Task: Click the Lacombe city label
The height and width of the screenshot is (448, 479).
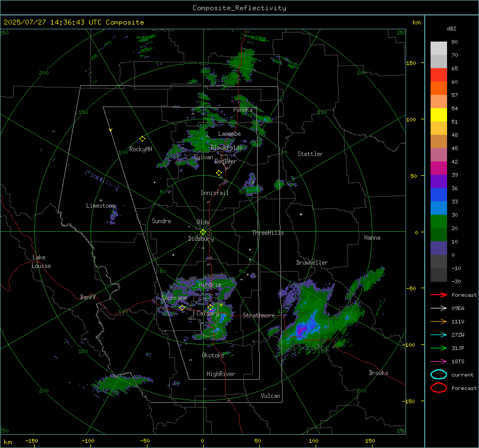Action: click(x=229, y=134)
